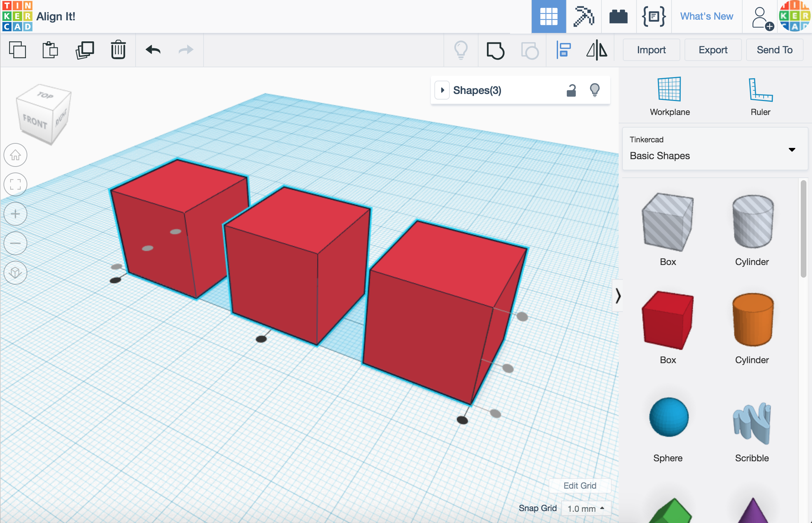Click black align handle left of first cube
The image size is (812, 523).
(x=115, y=280)
